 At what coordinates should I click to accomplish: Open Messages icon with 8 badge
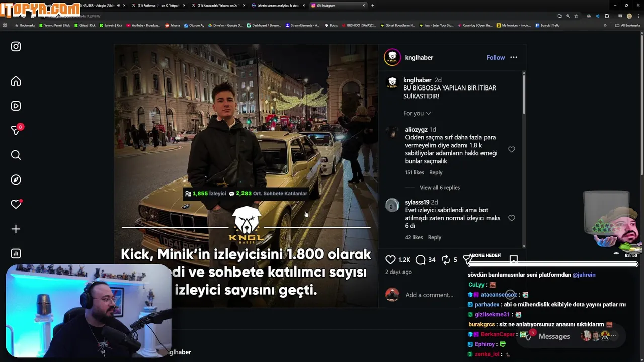point(16,130)
